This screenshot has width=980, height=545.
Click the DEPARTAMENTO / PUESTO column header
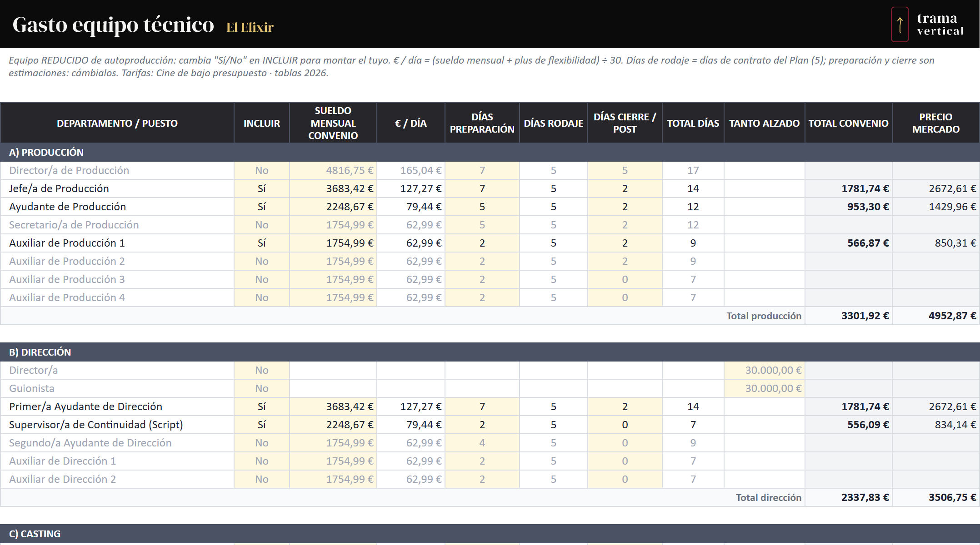[x=117, y=123]
